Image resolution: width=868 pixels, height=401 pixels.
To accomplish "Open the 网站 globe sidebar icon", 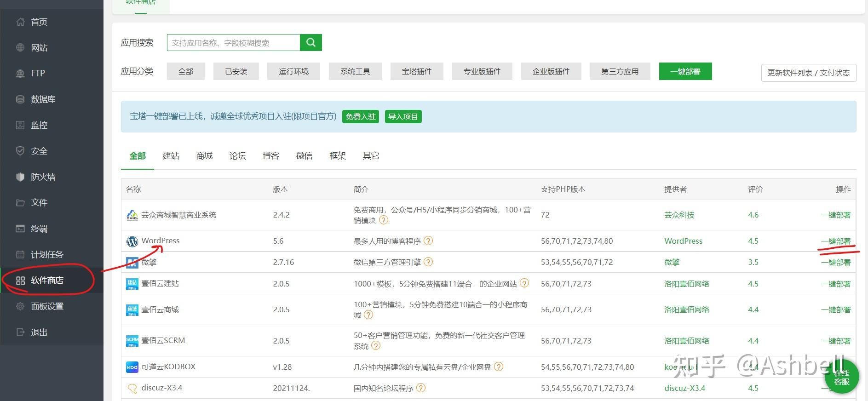I will tap(20, 47).
